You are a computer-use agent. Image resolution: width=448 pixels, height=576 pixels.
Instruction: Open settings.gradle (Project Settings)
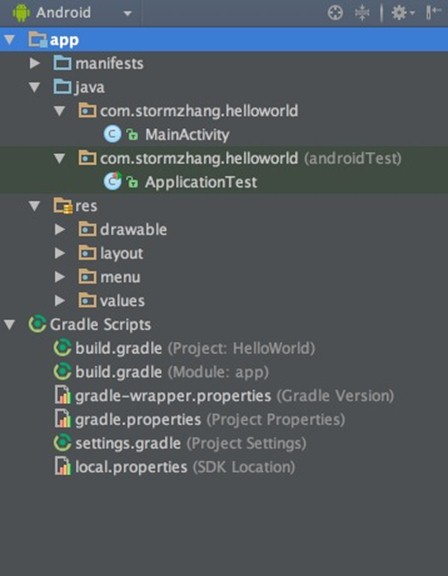coord(191,444)
